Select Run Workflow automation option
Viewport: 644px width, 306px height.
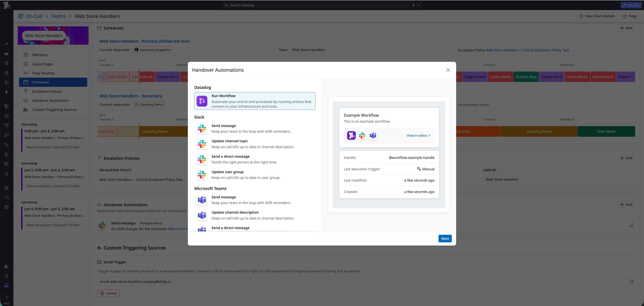click(x=255, y=101)
